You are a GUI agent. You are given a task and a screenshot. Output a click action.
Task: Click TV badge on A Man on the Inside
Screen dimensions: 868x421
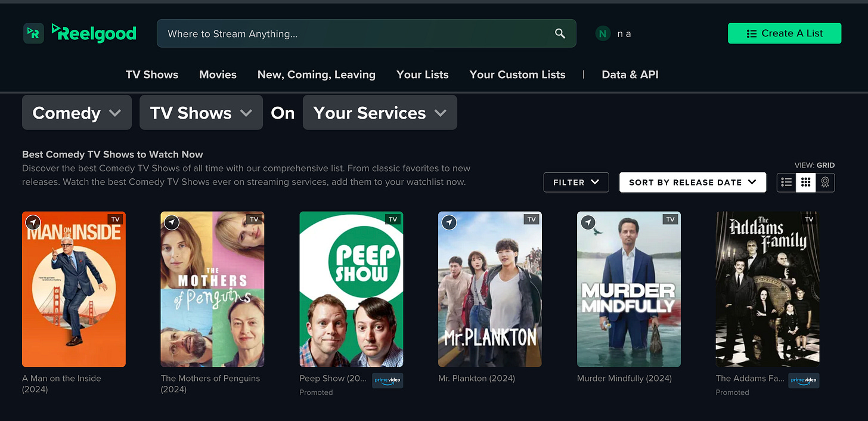click(115, 219)
